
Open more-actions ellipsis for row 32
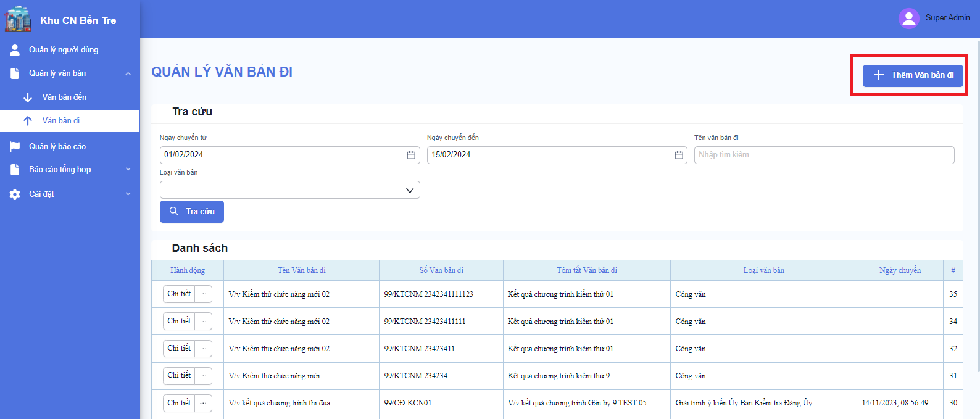(x=204, y=349)
